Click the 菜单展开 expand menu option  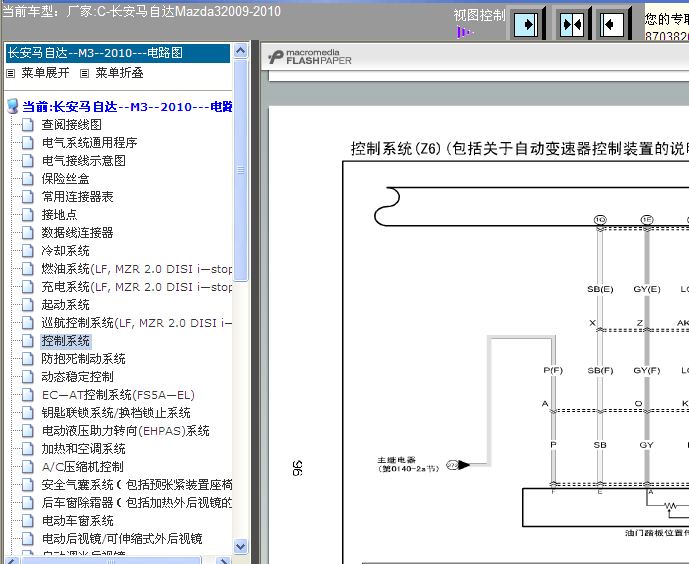(x=45, y=73)
